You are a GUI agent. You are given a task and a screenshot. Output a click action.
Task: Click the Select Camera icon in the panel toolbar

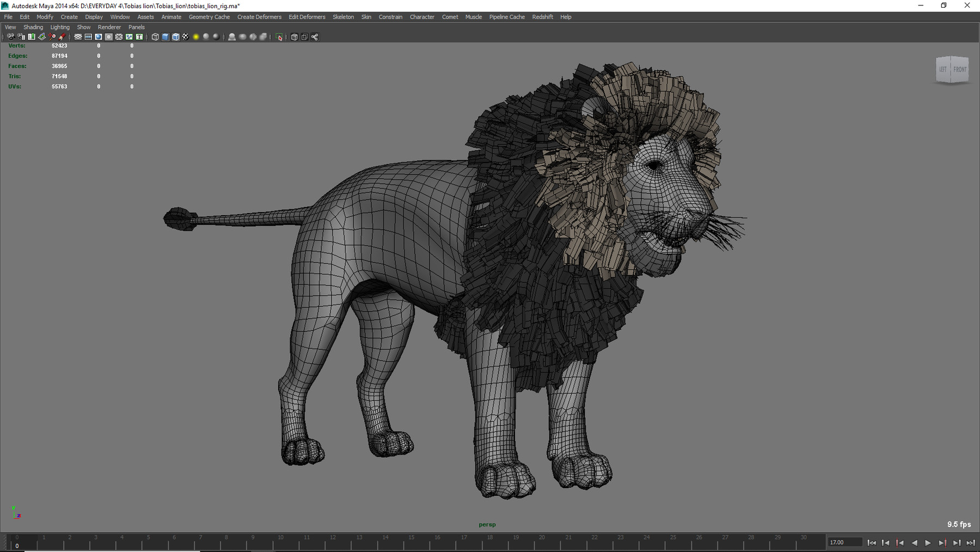(x=11, y=37)
